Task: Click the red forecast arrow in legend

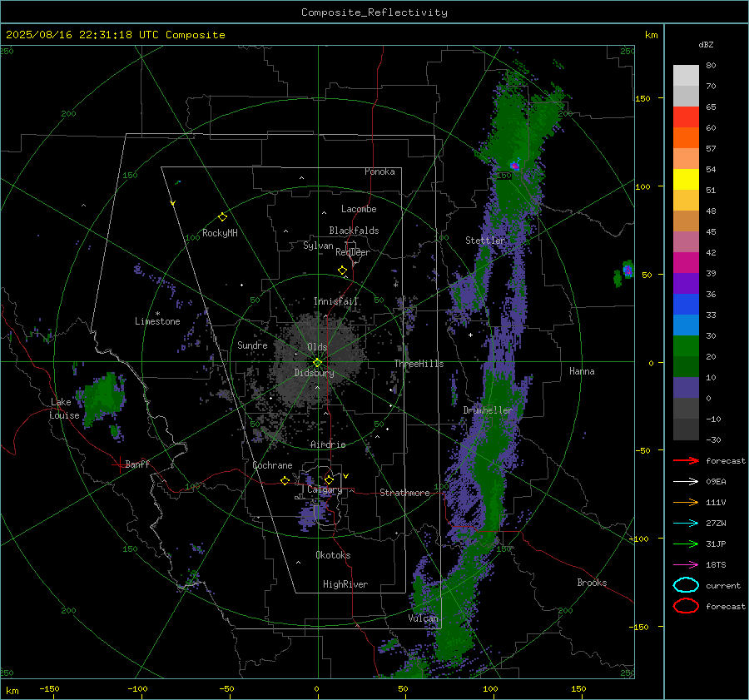Action: coord(686,460)
